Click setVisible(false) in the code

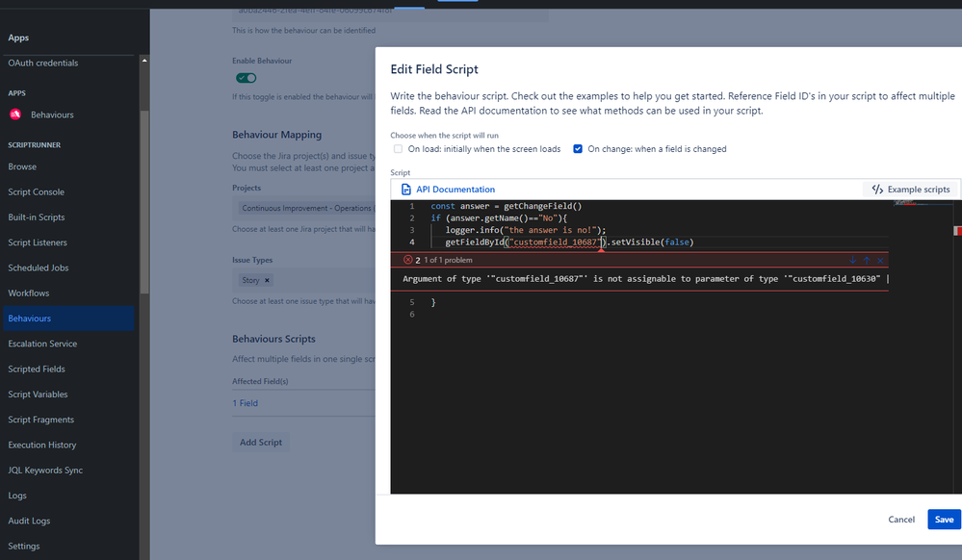[652, 242]
